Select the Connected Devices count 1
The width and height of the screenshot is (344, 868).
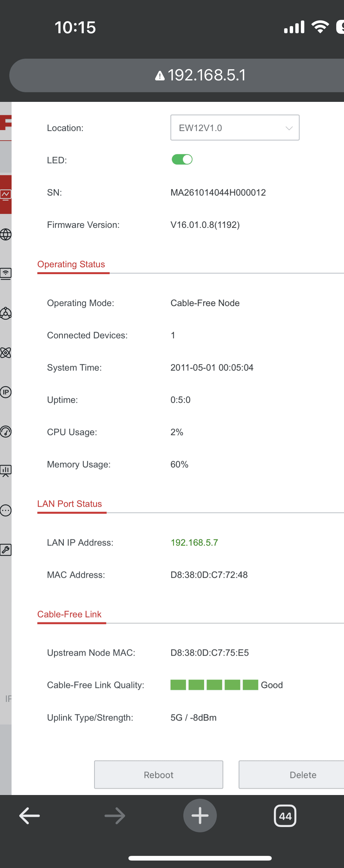[x=173, y=335]
